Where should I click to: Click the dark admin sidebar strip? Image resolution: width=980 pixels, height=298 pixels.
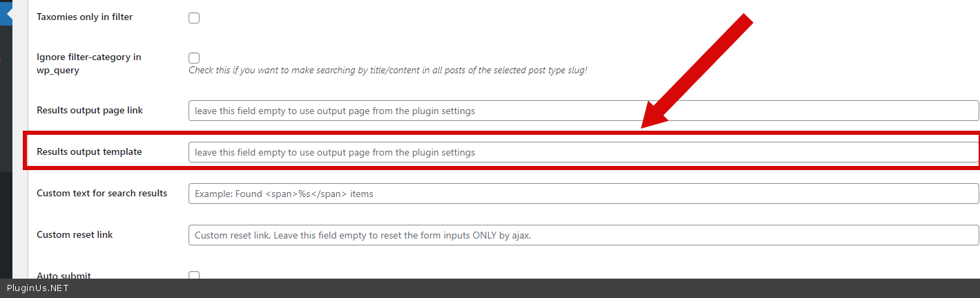pyautogui.click(x=6, y=207)
